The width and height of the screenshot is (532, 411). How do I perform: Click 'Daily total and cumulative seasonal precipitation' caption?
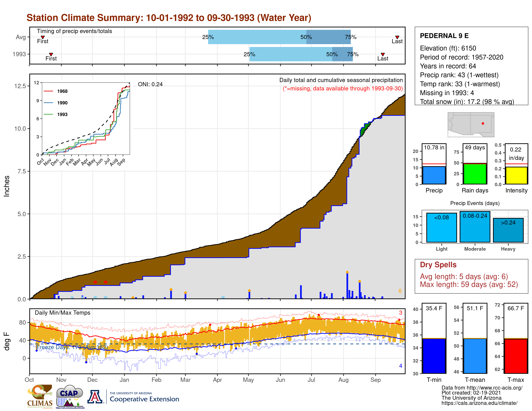tap(341, 80)
